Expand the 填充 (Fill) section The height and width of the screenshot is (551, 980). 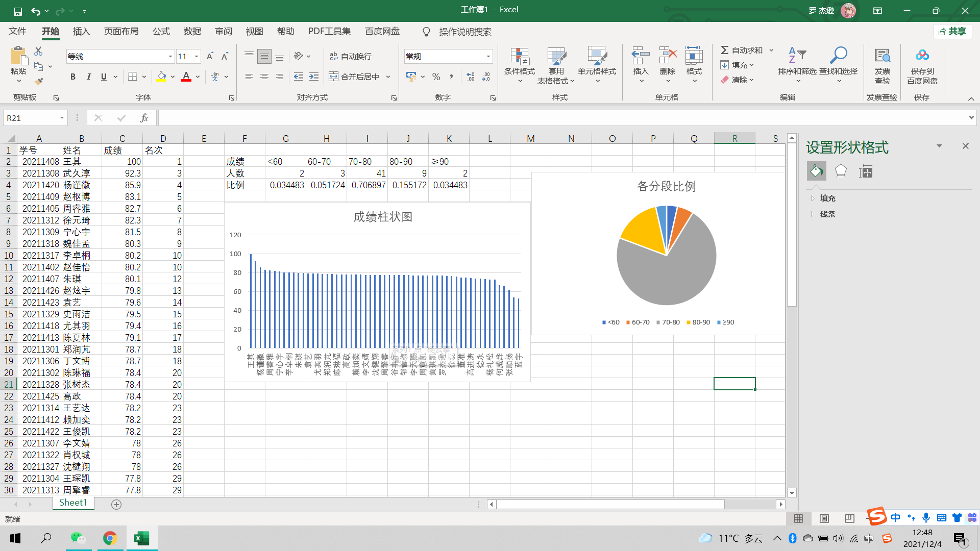coord(827,198)
